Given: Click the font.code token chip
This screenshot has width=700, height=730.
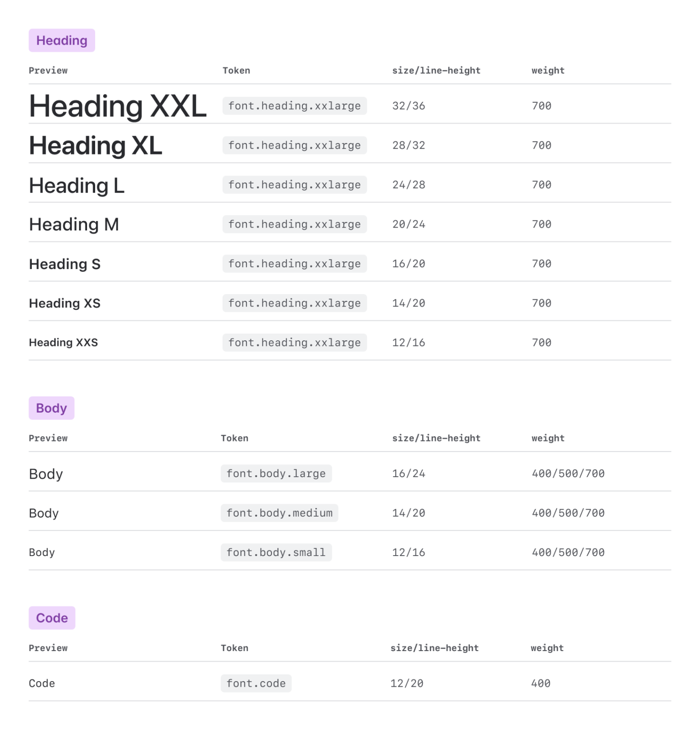Looking at the screenshot, I should pos(256,683).
